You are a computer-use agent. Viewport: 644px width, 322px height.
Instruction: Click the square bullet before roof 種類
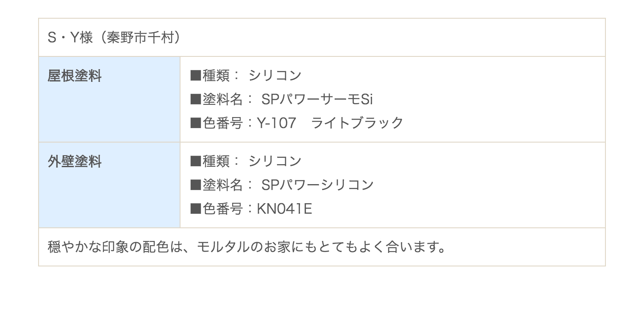tap(195, 76)
